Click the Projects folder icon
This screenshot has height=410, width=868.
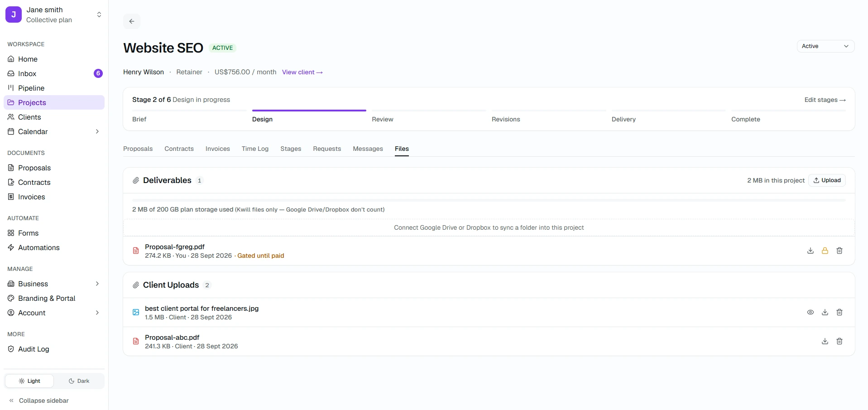(x=11, y=102)
